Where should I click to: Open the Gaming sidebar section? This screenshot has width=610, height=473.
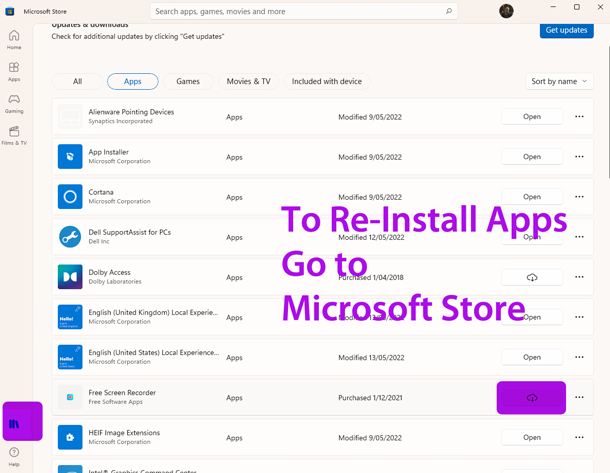(14, 103)
